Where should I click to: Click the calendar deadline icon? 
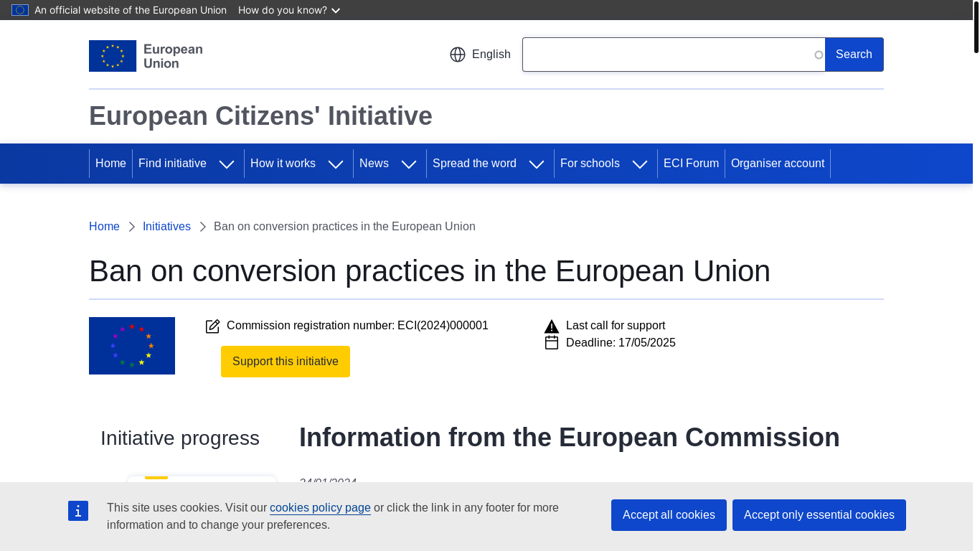point(552,343)
